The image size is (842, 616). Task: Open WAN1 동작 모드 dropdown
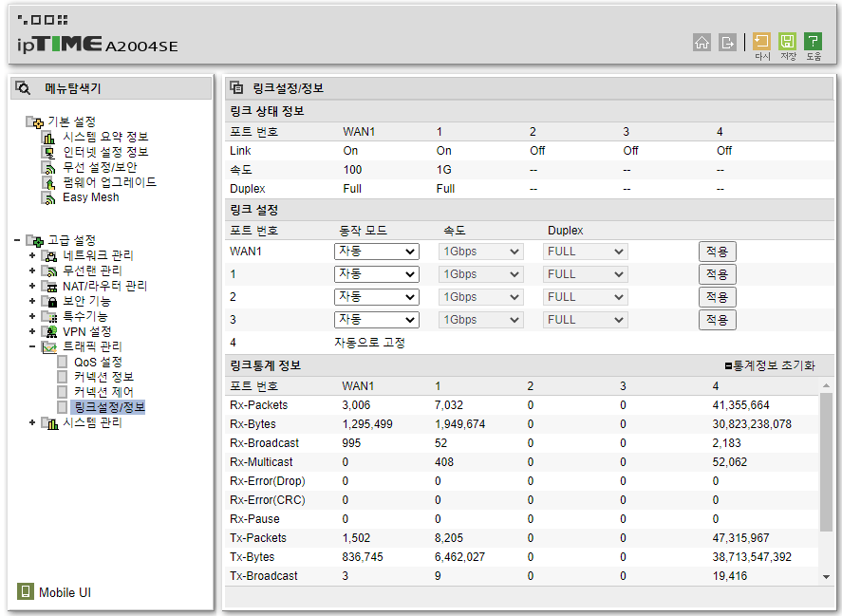coord(377,252)
